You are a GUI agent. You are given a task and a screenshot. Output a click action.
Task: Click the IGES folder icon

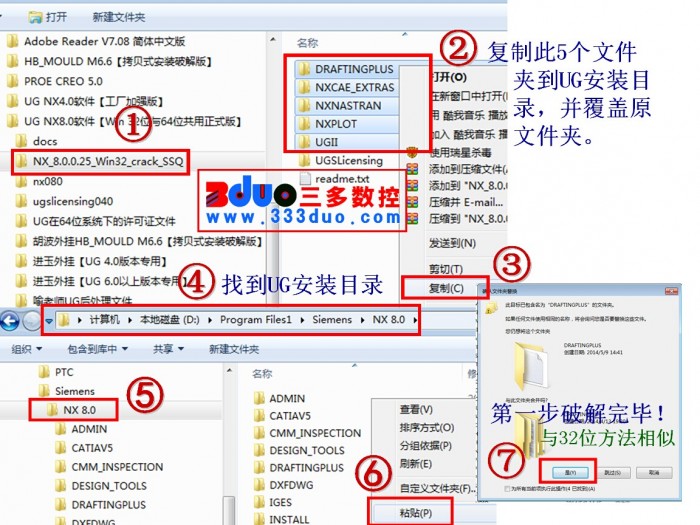(259, 502)
